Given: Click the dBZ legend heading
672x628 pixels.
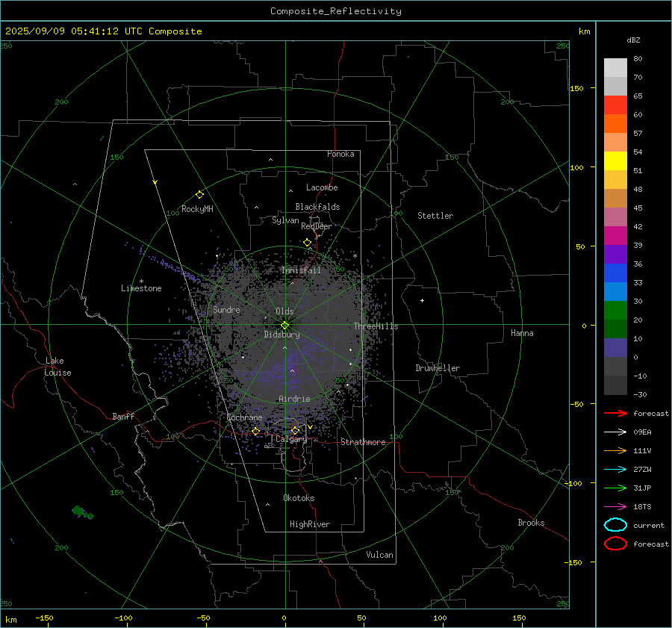Looking at the screenshot, I should tap(633, 40).
